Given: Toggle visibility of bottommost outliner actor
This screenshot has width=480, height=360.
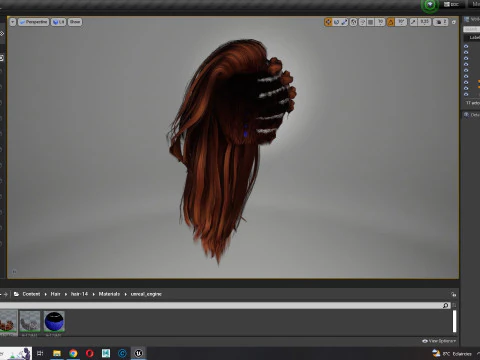Looking at the screenshot, I should (466, 94).
